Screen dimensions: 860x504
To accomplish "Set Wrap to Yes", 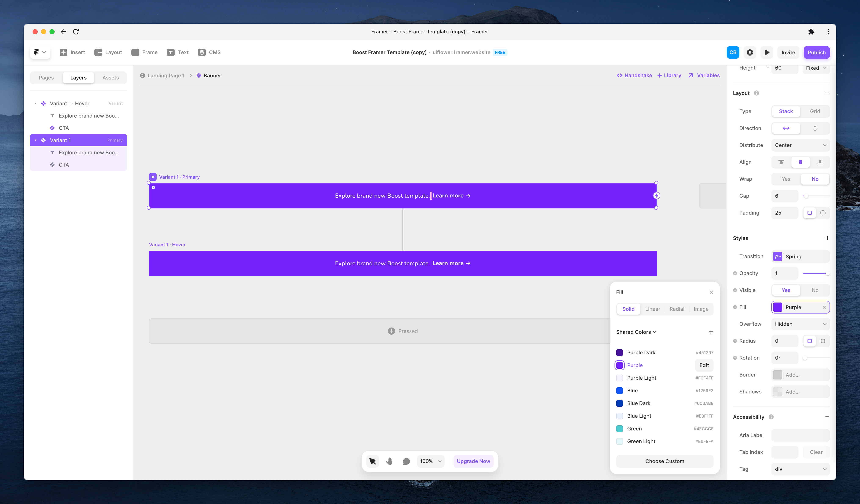I will [x=786, y=179].
